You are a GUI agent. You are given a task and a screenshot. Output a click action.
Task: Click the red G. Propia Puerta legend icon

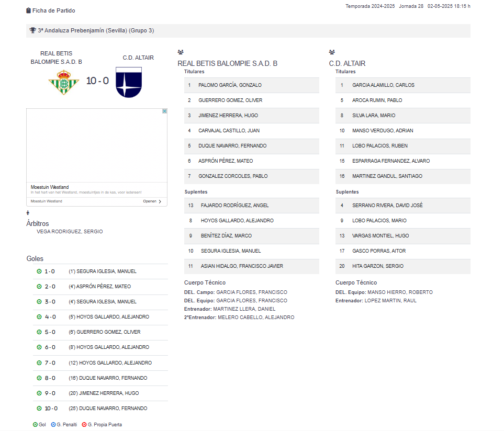pos(84,425)
